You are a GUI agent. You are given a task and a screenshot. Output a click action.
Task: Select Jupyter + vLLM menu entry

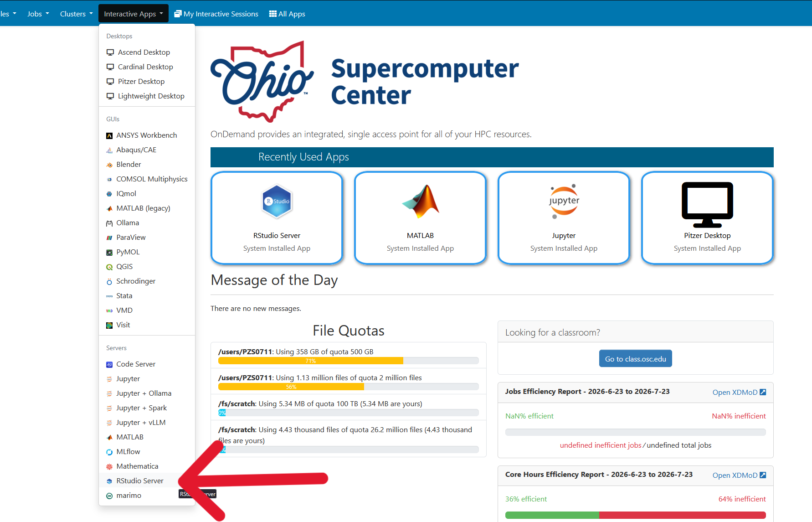(x=147, y=422)
